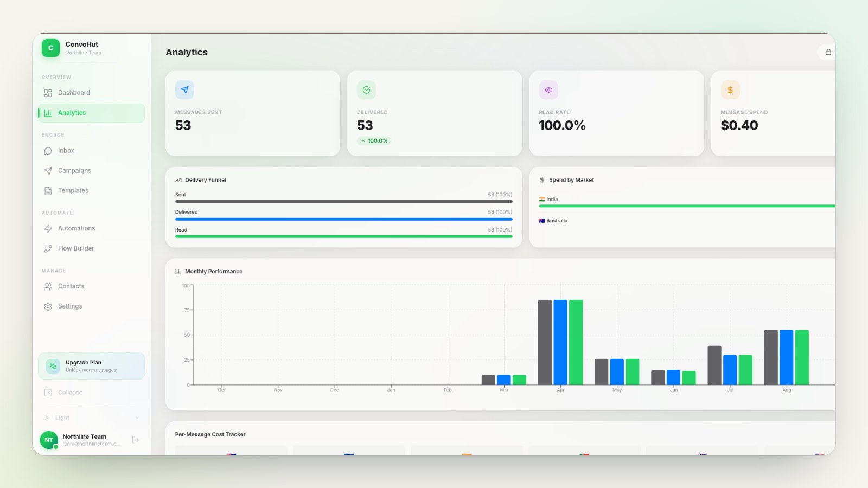Click the Read Rate eye icon
The width and height of the screenshot is (868, 488).
coord(548,90)
